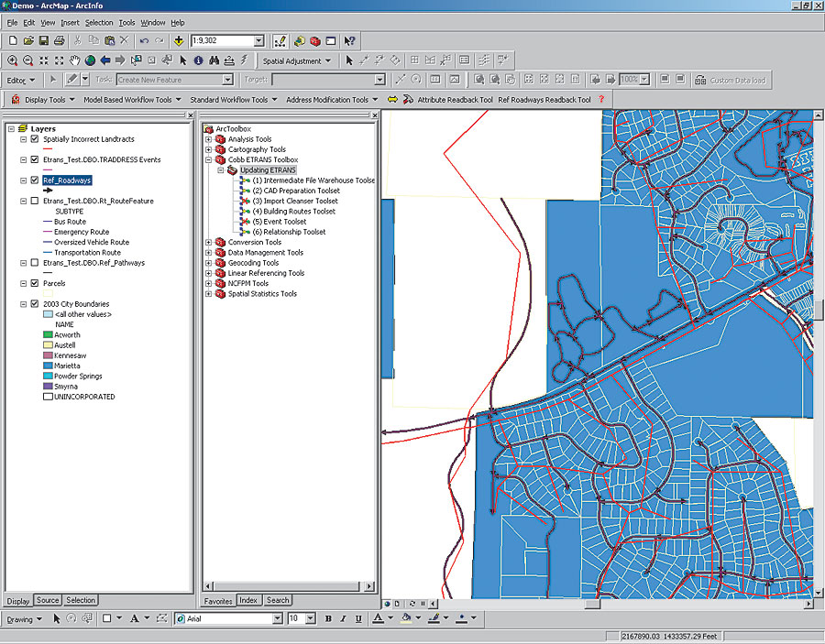
Task: Open the Selection menu
Action: click(99, 22)
